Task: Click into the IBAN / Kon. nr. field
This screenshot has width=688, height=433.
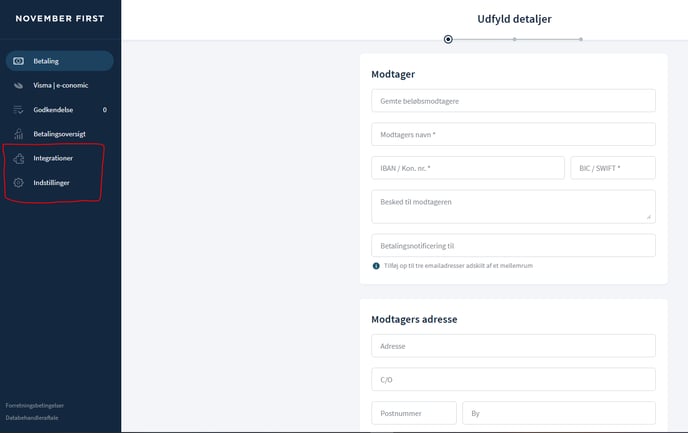Action: coord(467,168)
